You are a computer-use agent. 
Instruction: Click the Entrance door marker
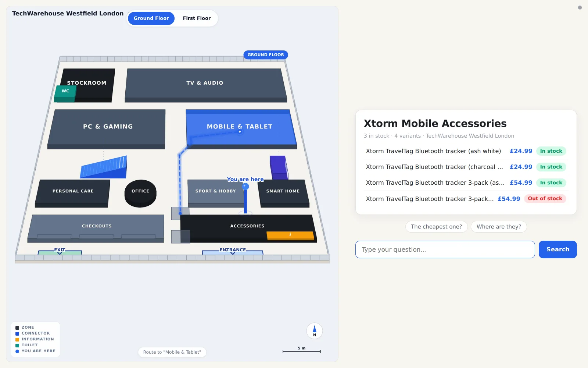(233, 251)
